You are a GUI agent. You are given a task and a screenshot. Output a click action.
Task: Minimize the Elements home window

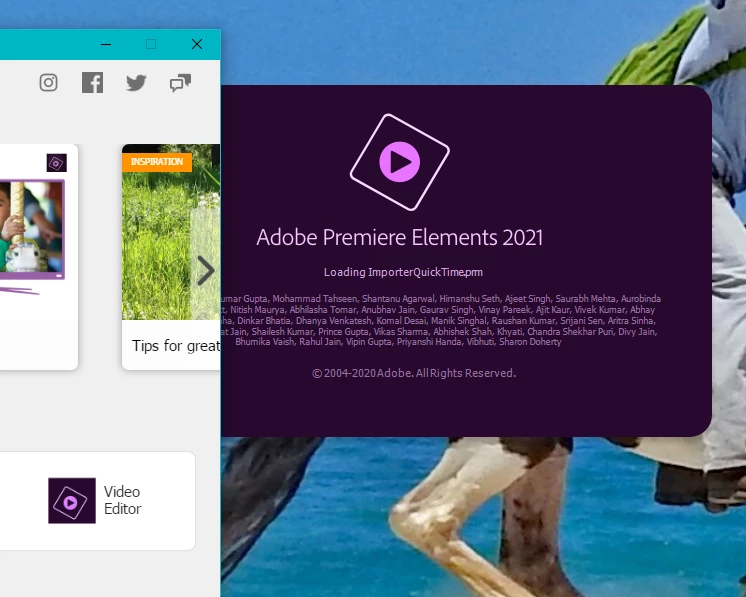pos(106,44)
